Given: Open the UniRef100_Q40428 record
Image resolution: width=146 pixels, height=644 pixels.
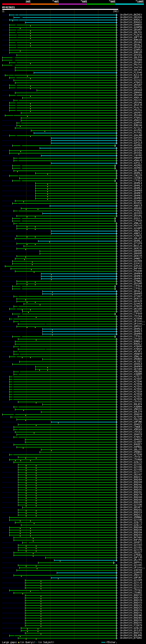Looking at the screenshot, I should (131, 301).
